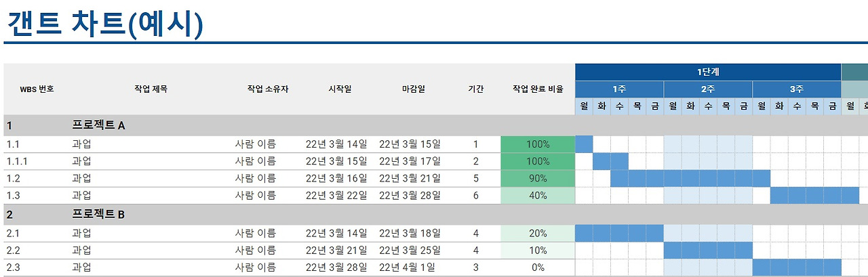868x277 pixels.
Task: Click WBS number 2.3 cell
Action: tap(14, 268)
